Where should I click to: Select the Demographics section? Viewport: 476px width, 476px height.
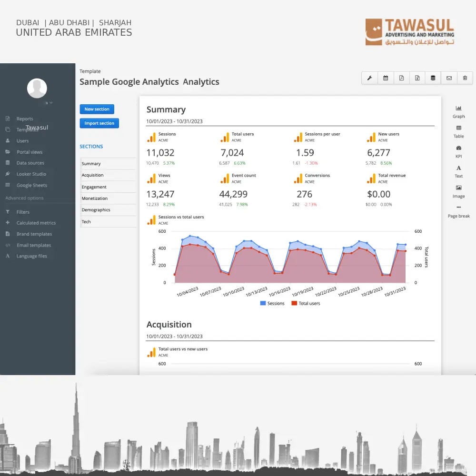(97, 209)
